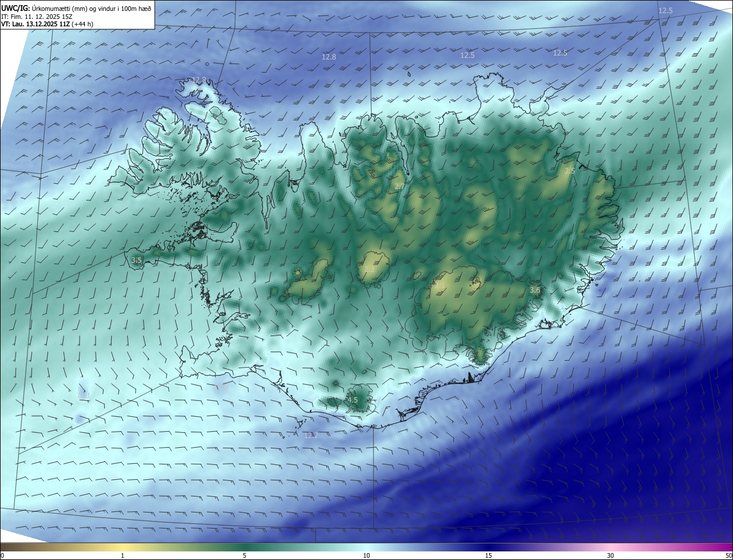Screen dimensions: 733x560
Task: Click the 3.5 value label on Snæfellsnes peninsula
Action: click(136, 260)
